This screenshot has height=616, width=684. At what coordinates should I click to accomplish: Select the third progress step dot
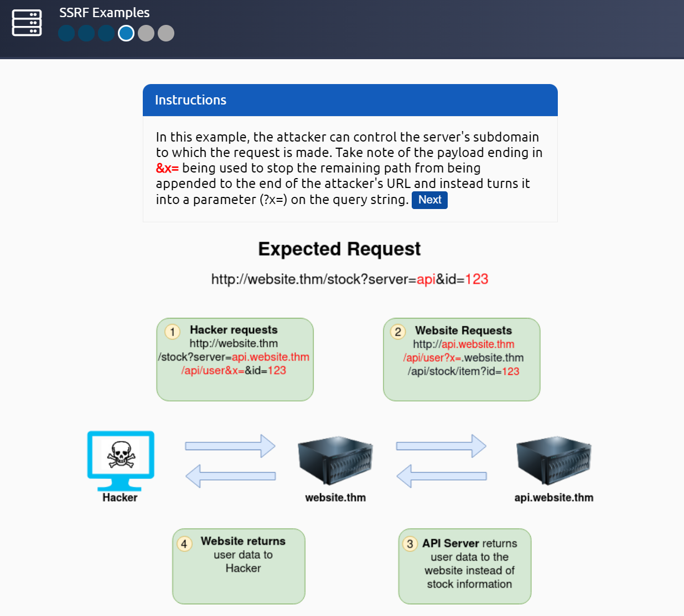point(106,33)
